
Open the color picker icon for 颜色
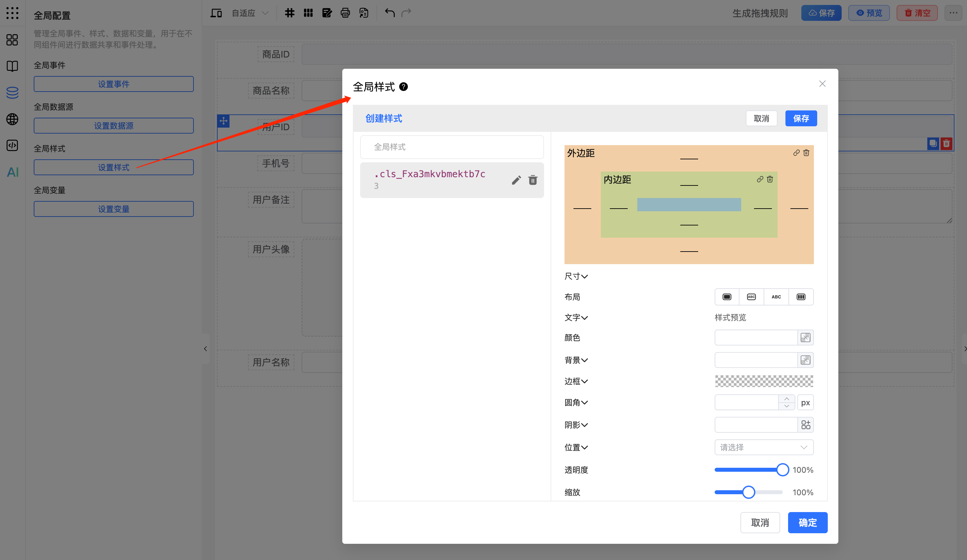click(805, 338)
